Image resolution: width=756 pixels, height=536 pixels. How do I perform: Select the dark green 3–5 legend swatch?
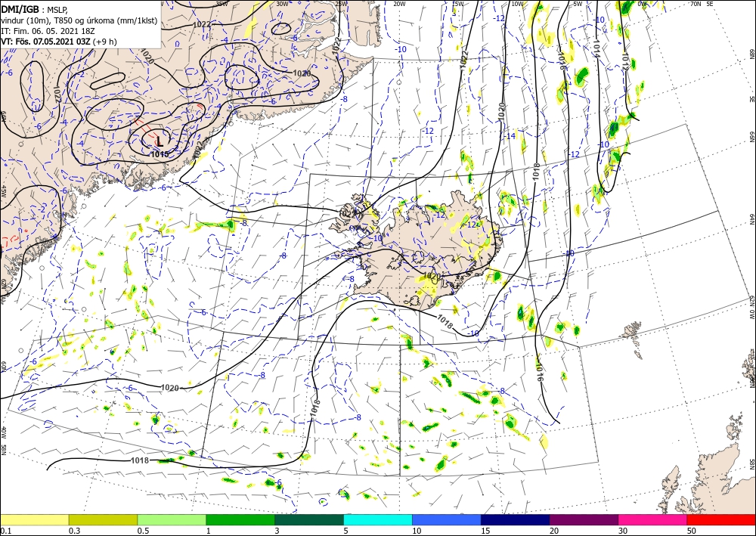(x=309, y=519)
